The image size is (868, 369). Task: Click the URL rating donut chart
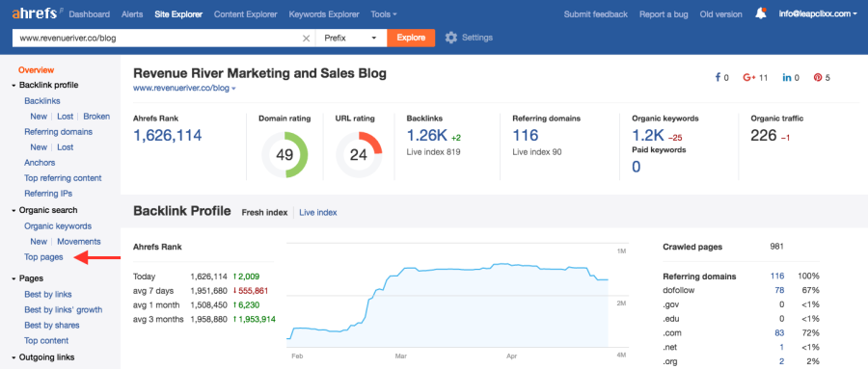(x=359, y=155)
